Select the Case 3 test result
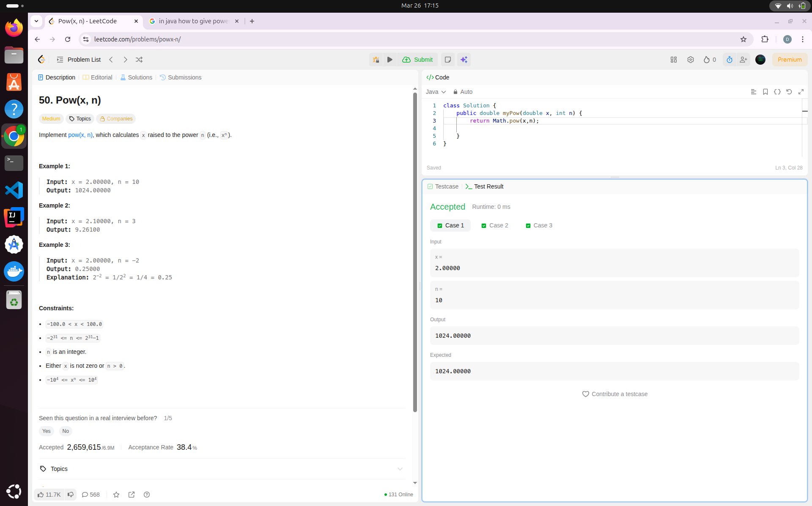 (x=539, y=225)
